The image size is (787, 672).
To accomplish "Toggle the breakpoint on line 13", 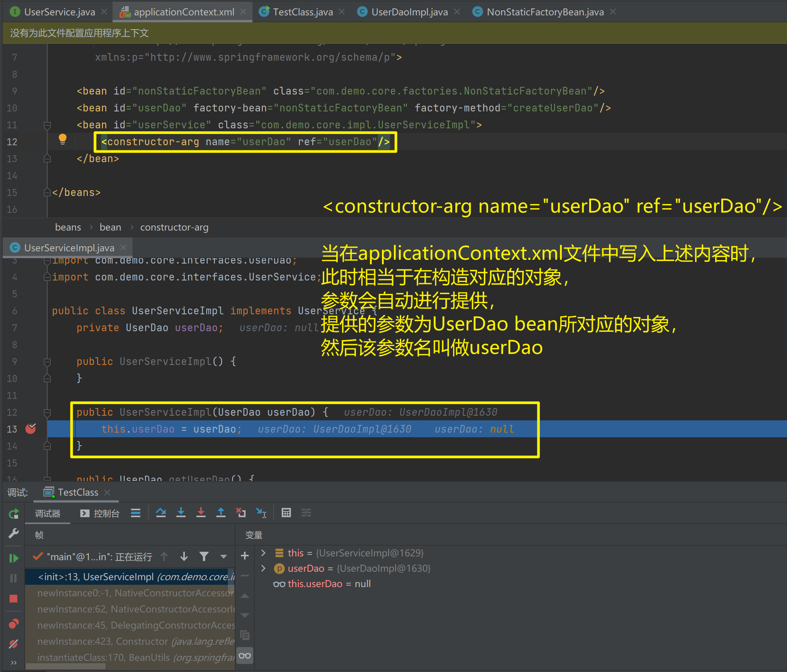I will (31, 429).
